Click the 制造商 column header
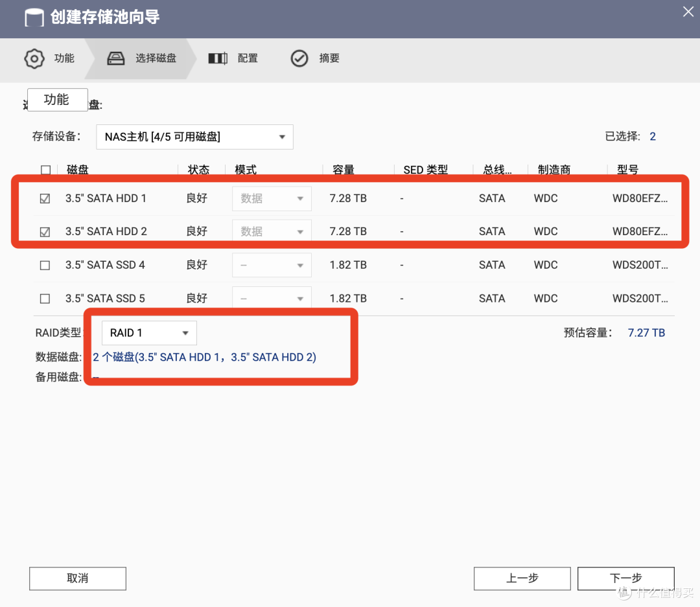 [x=554, y=170]
